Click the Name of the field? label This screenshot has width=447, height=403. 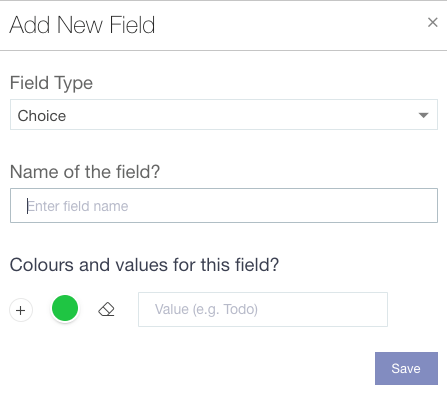pyautogui.click(x=85, y=172)
